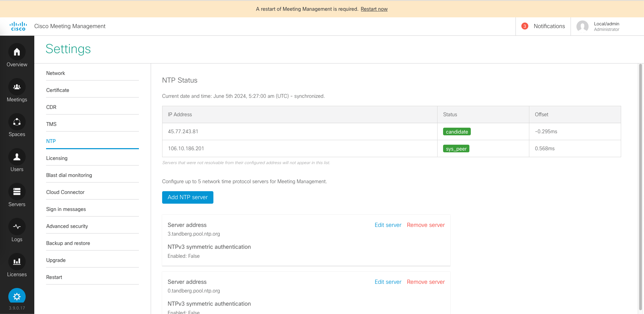Open the Licensing settings section
The image size is (644, 314).
(x=57, y=158)
